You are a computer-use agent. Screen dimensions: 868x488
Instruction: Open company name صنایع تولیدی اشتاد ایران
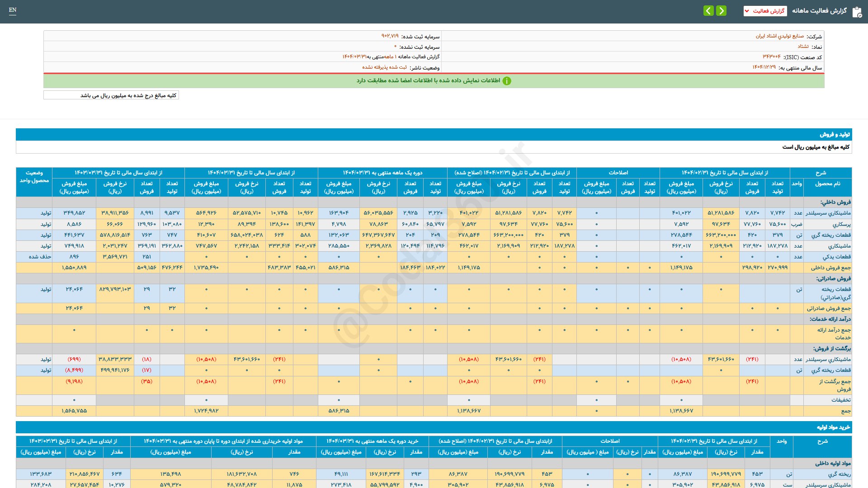(779, 36)
